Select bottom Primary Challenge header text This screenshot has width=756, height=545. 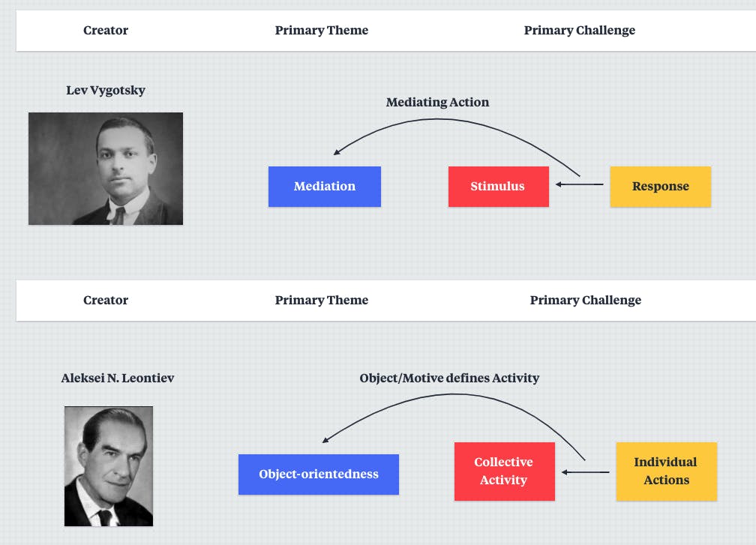pos(585,300)
